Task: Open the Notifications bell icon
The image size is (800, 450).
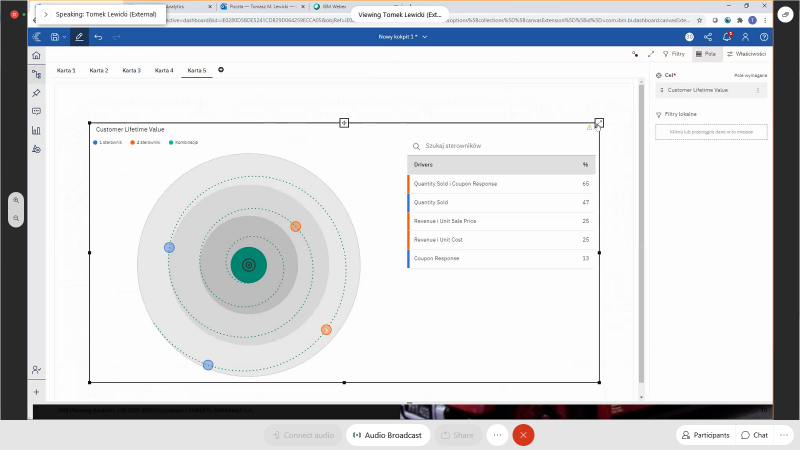Action: tap(727, 36)
